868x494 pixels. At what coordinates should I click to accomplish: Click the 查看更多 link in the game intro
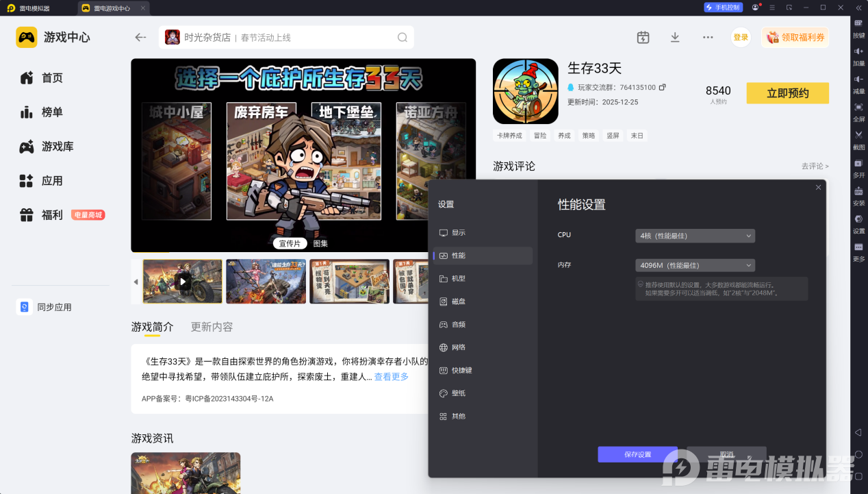[x=391, y=377]
